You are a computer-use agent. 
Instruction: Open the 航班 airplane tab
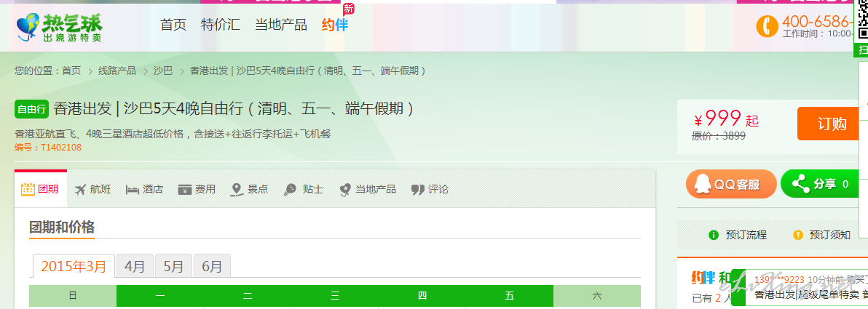tap(92, 189)
